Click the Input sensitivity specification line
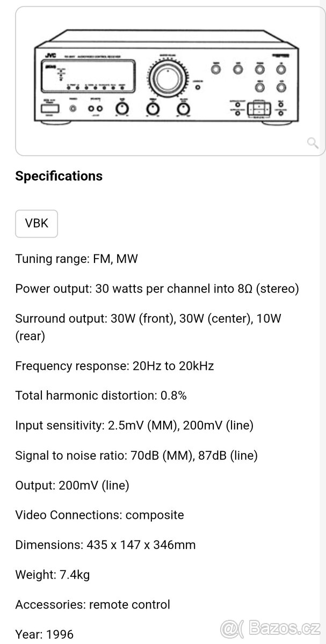 134,426
